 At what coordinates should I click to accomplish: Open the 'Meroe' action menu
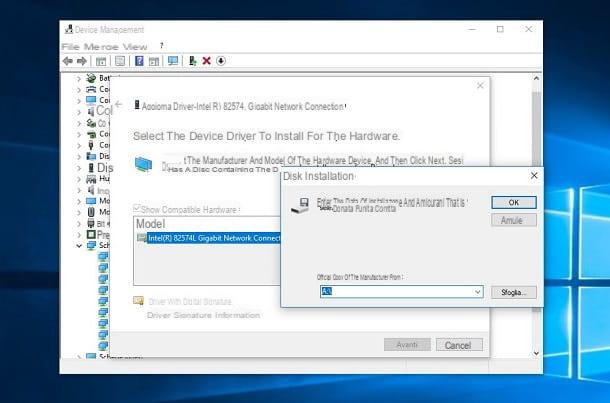(101, 47)
